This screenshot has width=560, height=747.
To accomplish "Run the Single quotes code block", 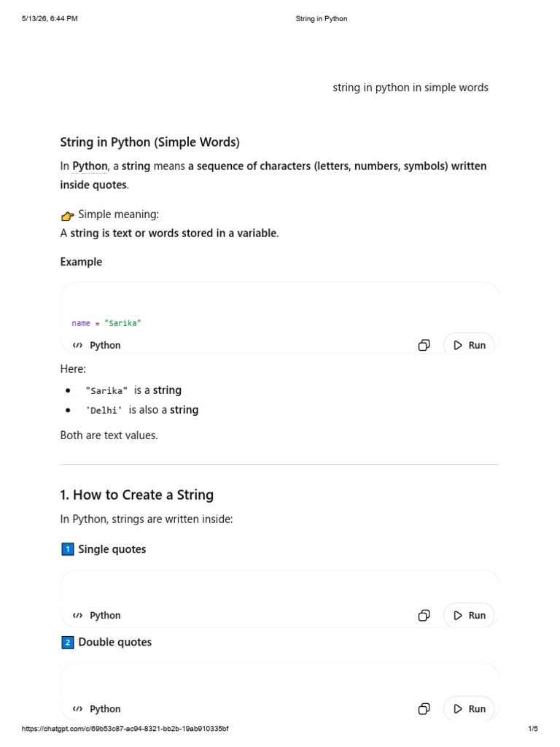I will click(x=469, y=616).
